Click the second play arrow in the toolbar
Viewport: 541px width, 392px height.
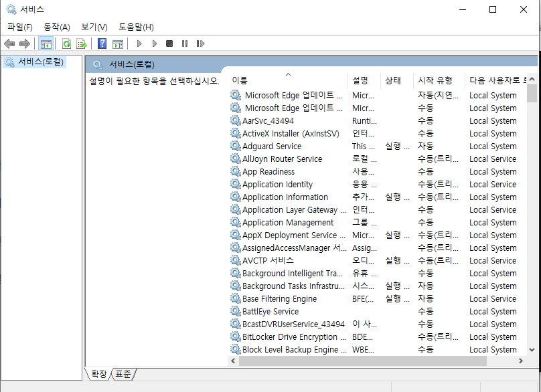[155, 43]
